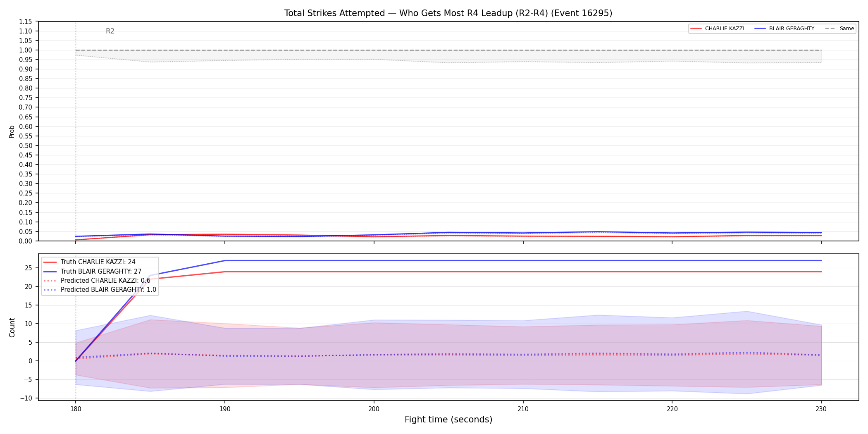Viewport: 868px width, 434px height.
Task: Click the chart title text
Action: [448, 13]
